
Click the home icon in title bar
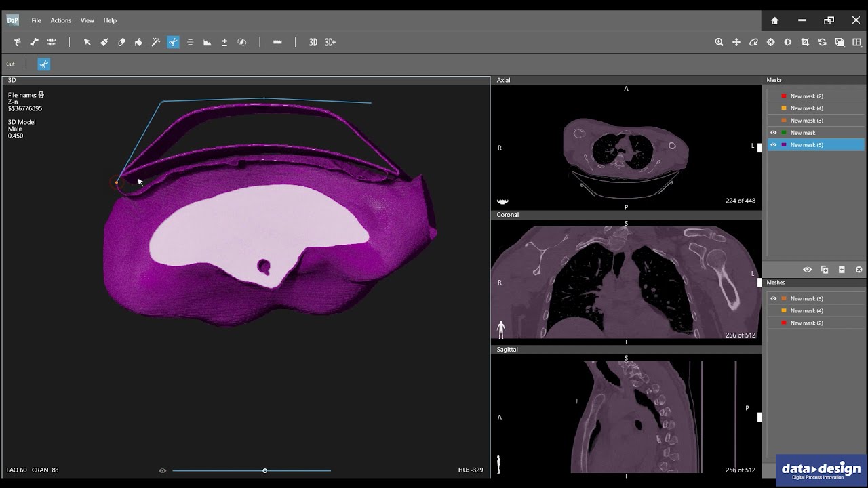tap(774, 20)
